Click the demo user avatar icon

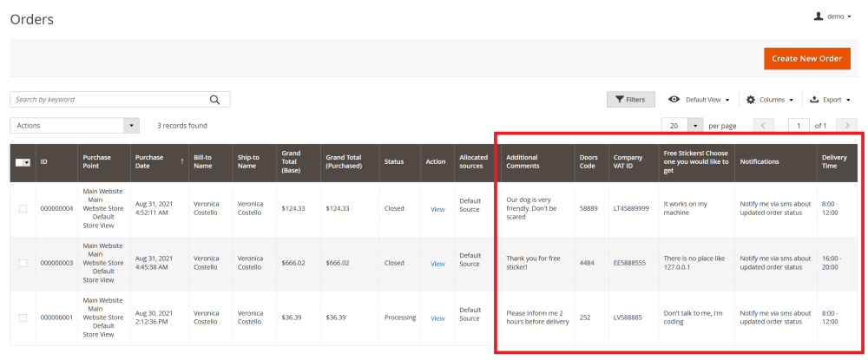(819, 16)
